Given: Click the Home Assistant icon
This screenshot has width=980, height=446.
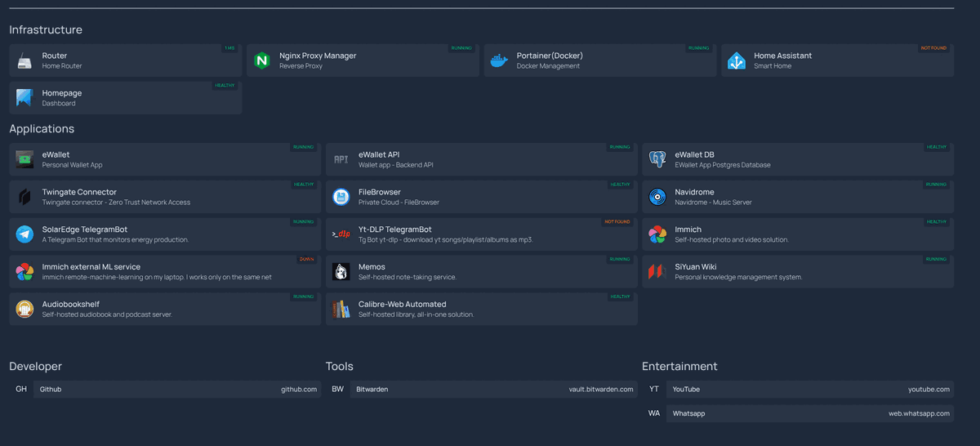Looking at the screenshot, I should point(736,61).
